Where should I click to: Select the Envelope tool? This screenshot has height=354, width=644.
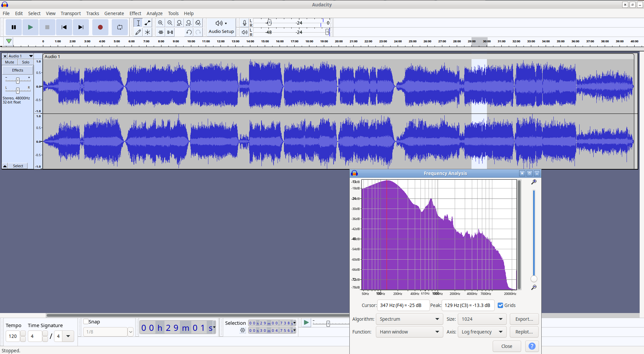click(x=147, y=23)
